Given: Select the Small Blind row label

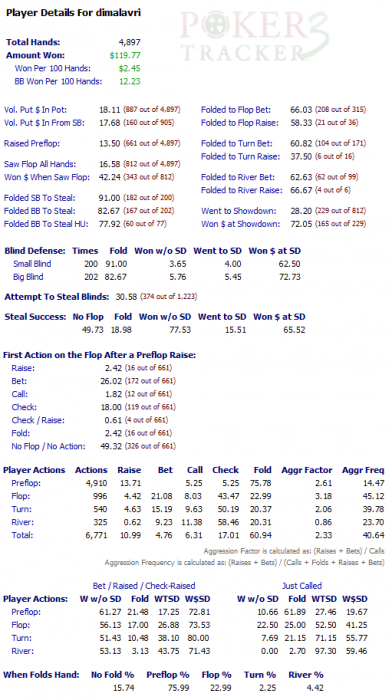Looking at the screenshot, I should [32, 264].
